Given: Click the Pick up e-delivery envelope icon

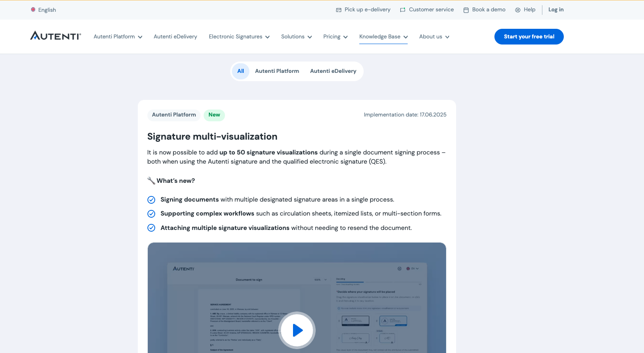Looking at the screenshot, I should [339, 10].
